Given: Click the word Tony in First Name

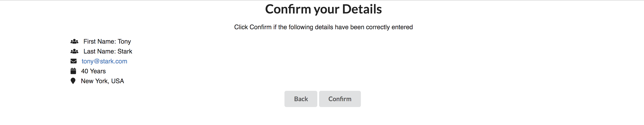Looking at the screenshot, I should point(124,42).
